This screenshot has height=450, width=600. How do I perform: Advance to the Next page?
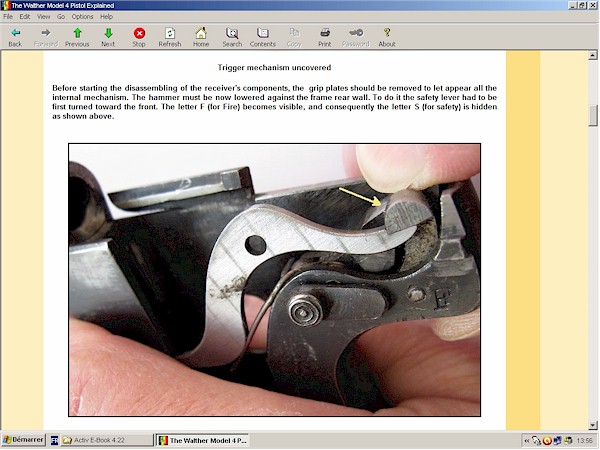pos(108,38)
